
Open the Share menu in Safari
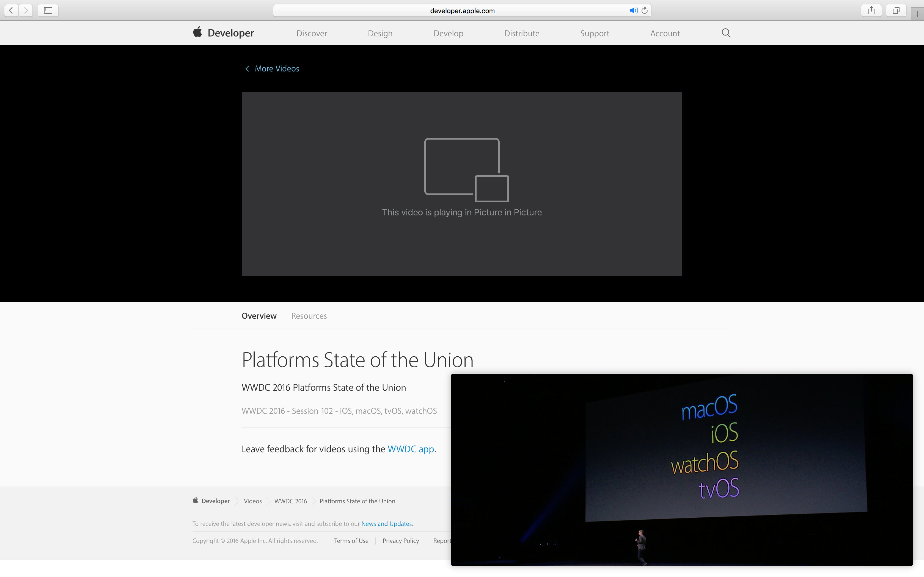(871, 10)
